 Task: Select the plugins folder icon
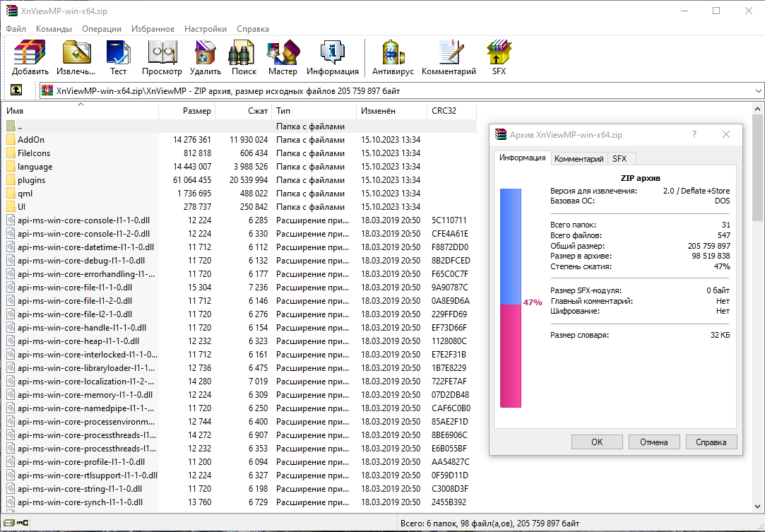[x=11, y=180]
